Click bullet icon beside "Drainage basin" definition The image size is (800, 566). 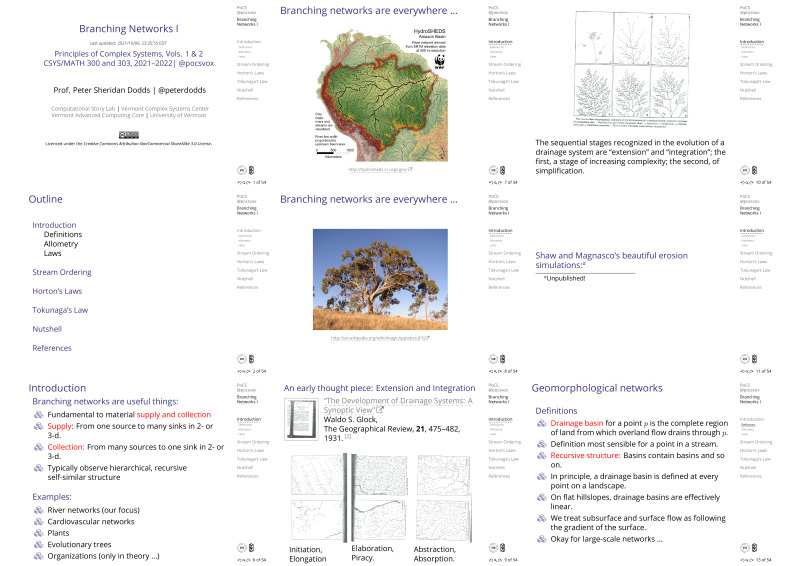click(542, 423)
